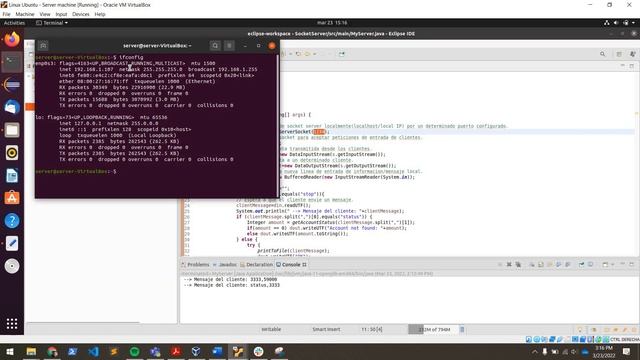640x360 pixels.
Task: Click Writable status bar entry
Action: click(271, 329)
